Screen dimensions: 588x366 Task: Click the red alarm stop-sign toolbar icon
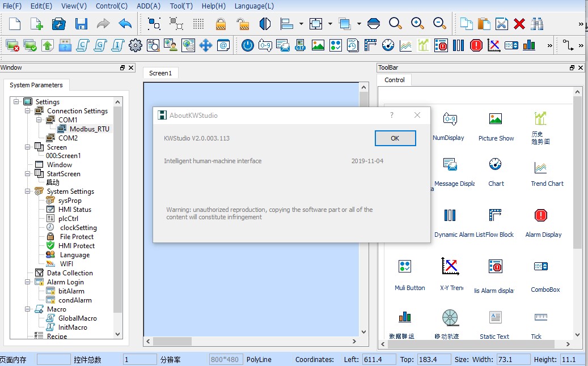click(x=476, y=45)
